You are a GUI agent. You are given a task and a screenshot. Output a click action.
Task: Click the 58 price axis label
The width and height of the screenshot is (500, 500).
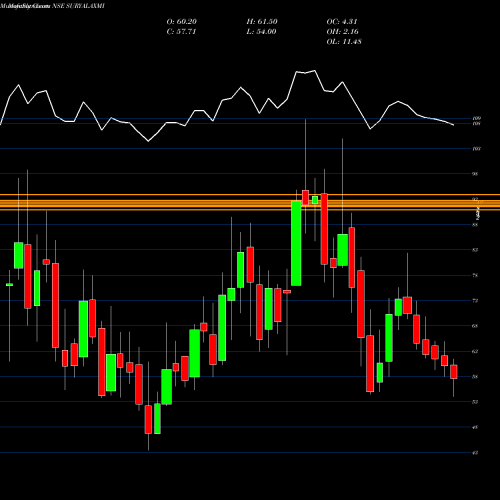(476, 377)
